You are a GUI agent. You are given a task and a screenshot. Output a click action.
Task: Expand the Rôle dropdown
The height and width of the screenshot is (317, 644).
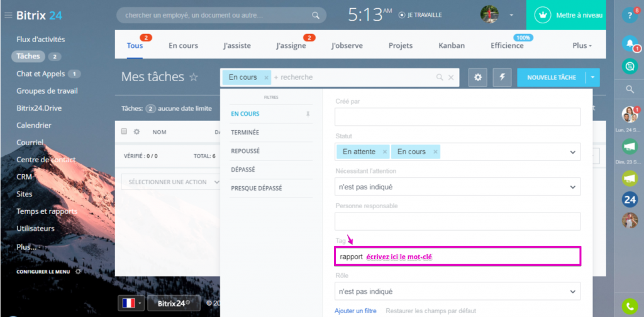pyautogui.click(x=572, y=292)
